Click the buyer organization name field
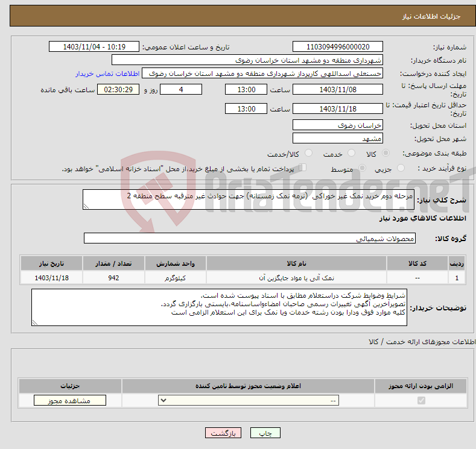The height and width of the screenshot is (449, 476). pyautogui.click(x=247, y=60)
